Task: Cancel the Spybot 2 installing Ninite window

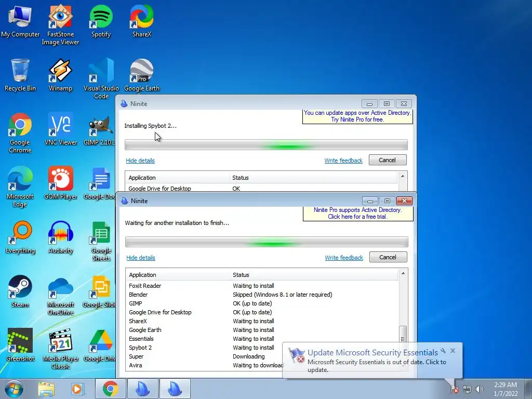Action: coord(387,160)
